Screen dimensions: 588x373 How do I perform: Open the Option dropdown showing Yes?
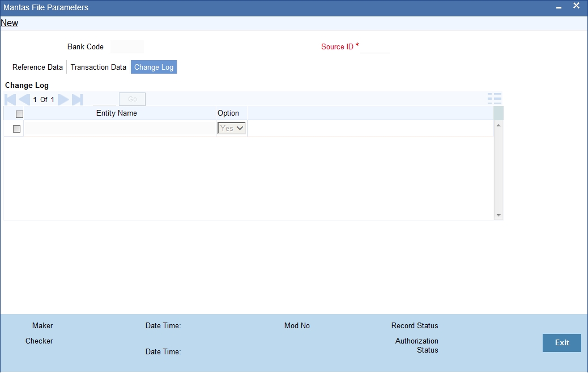pos(231,128)
